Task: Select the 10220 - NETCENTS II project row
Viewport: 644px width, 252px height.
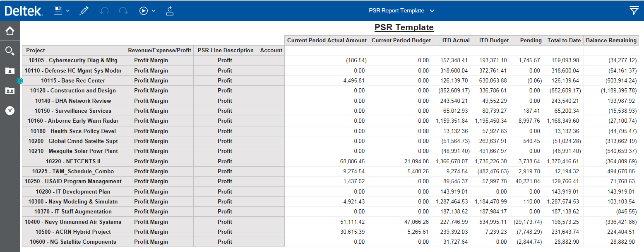Action: tap(73, 161)
